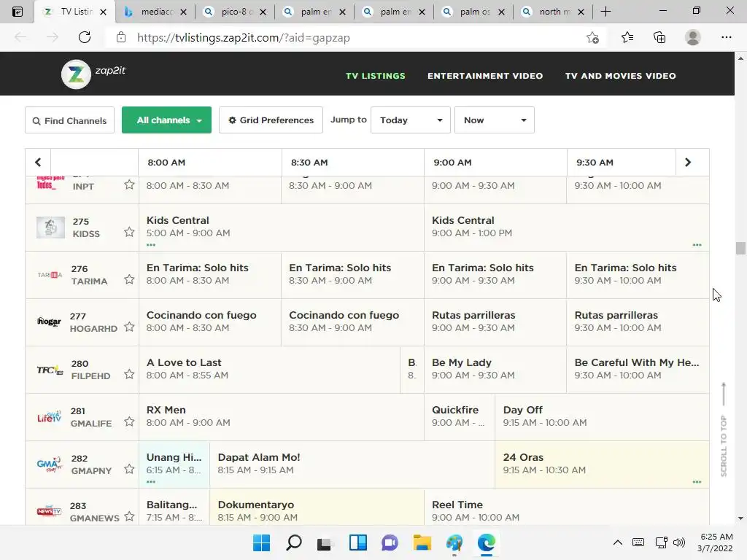Expand more under Kids Central 9:00 AM
The width and height of the screenshot is (747, 560).
point(697,245)
